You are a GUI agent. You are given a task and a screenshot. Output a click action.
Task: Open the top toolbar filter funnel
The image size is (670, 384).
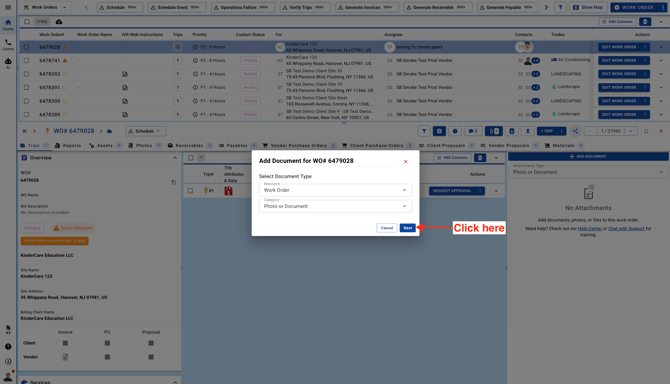(x=560, y=7)
